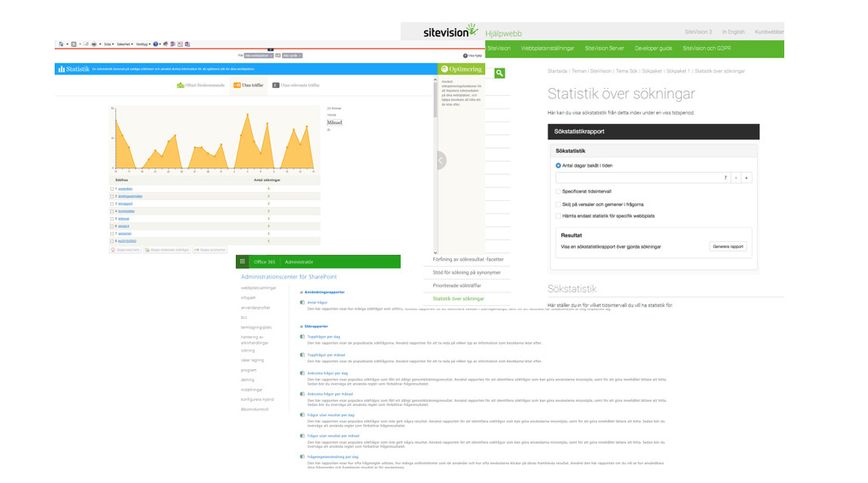Select 'Specificerat tidsintervall' radio option

[x=559, y=191]
